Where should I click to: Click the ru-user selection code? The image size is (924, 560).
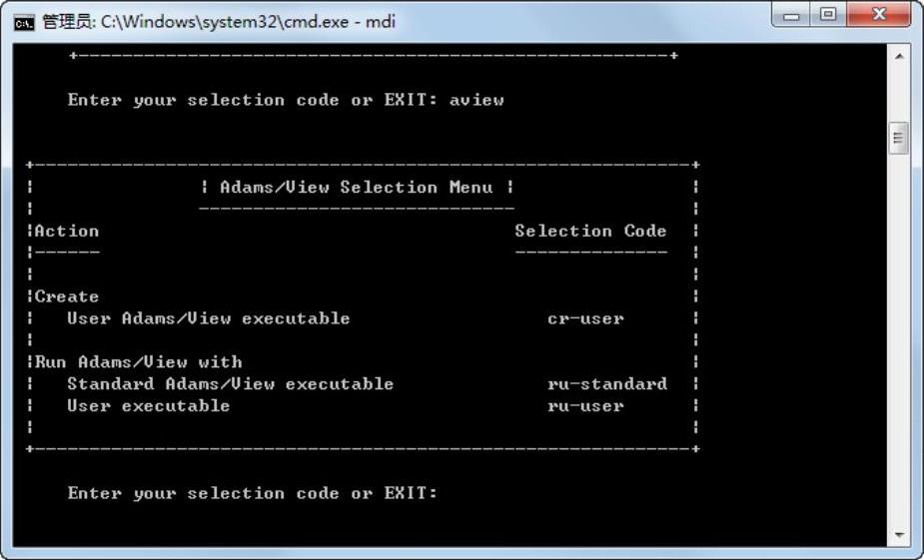(585, 406)
